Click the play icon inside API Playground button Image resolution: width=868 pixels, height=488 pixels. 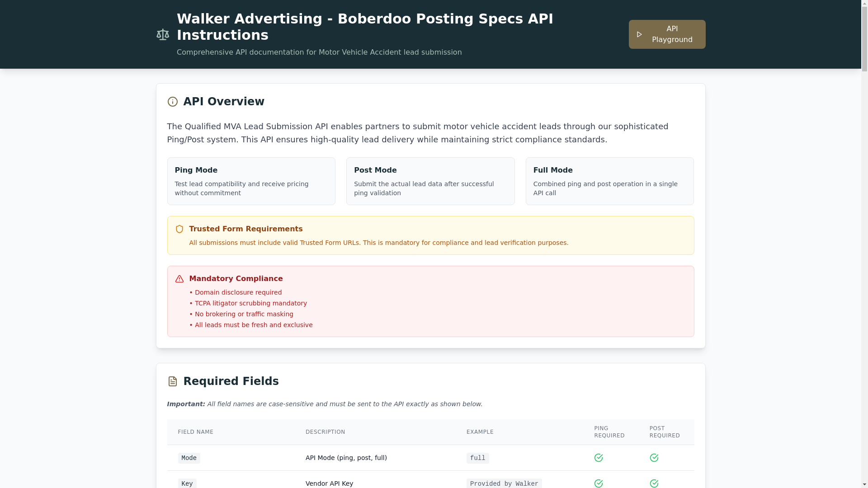coord(639,34)
